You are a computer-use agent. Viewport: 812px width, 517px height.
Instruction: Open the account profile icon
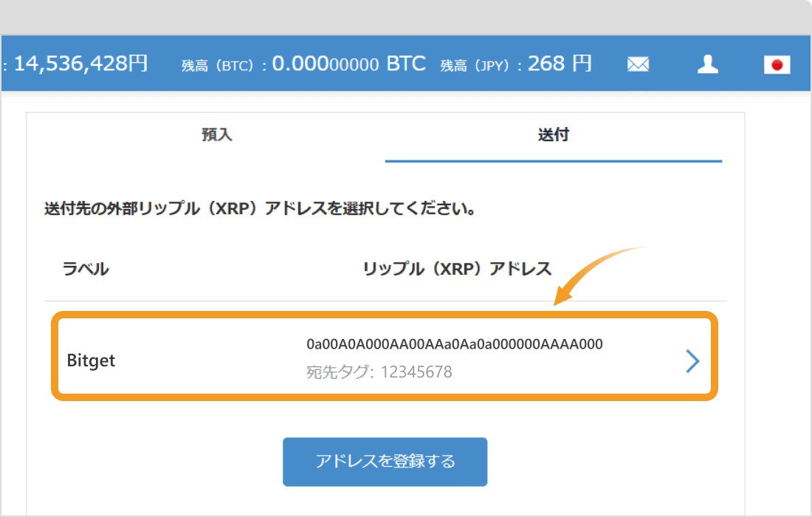click(707, 64)
